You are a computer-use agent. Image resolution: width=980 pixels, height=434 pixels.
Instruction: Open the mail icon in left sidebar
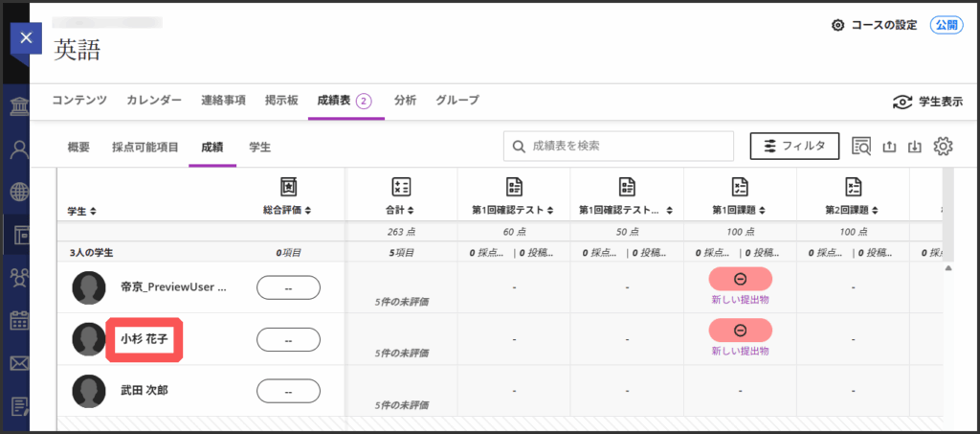click(16, 363)
